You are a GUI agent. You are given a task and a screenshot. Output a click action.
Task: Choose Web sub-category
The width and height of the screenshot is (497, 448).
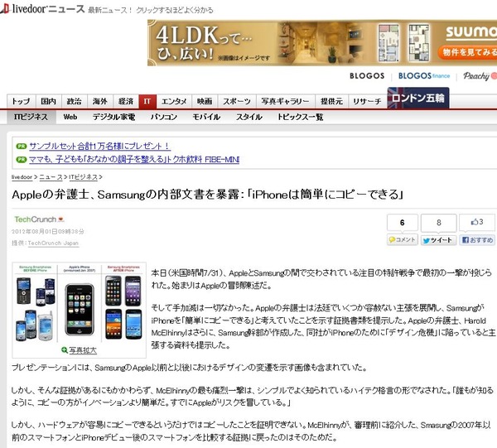[x=70, y=117]
